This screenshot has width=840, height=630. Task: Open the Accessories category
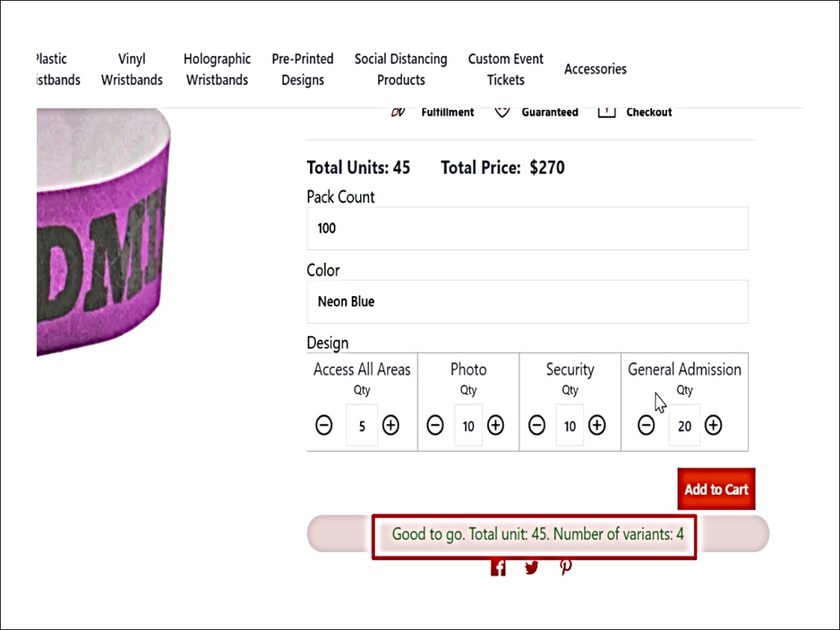(x=596, y=69)
